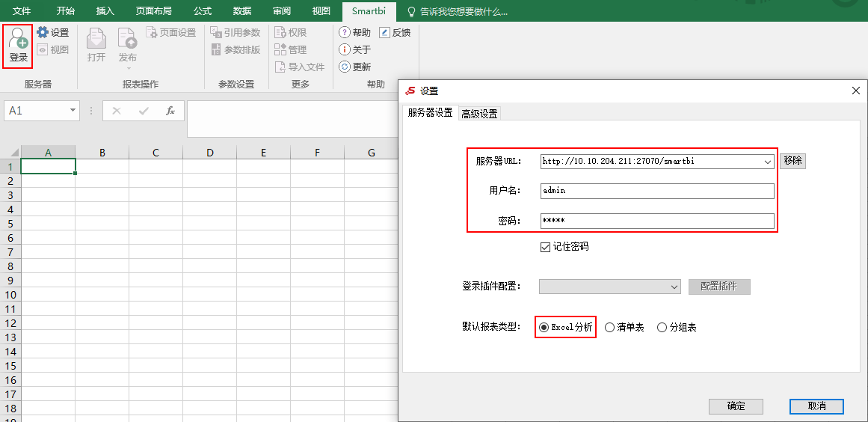Click the formula bar cancel X icon

[116, 111]
